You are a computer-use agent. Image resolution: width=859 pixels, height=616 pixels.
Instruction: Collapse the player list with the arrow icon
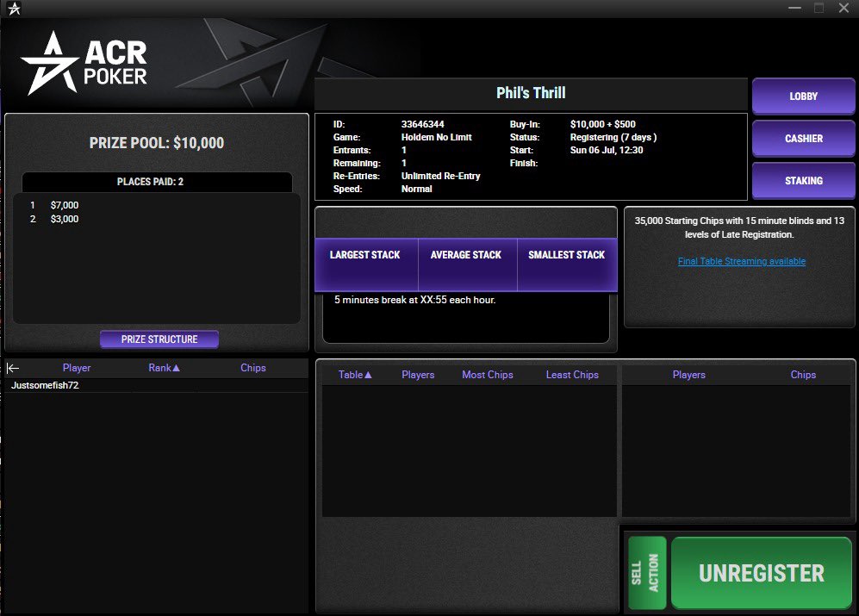coord(13,368)
